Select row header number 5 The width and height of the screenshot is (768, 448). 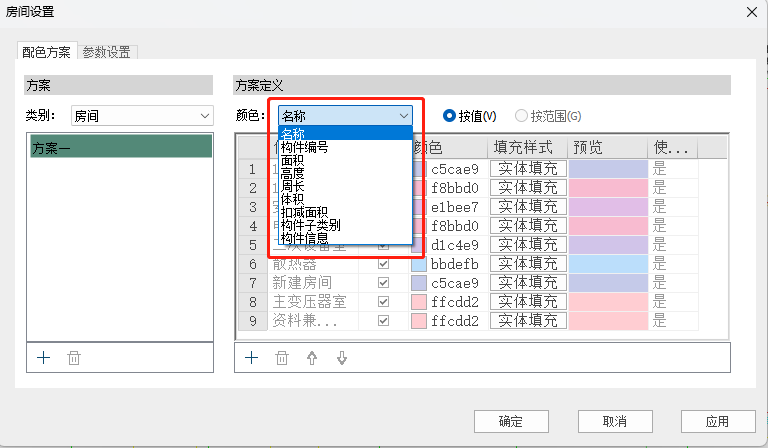tap(253, 245)
